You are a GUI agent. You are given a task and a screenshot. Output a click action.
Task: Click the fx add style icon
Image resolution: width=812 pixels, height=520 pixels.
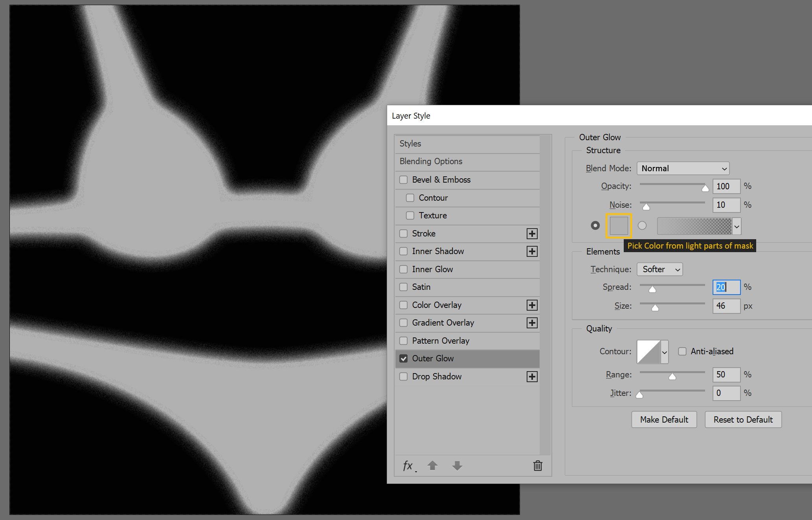409,466
